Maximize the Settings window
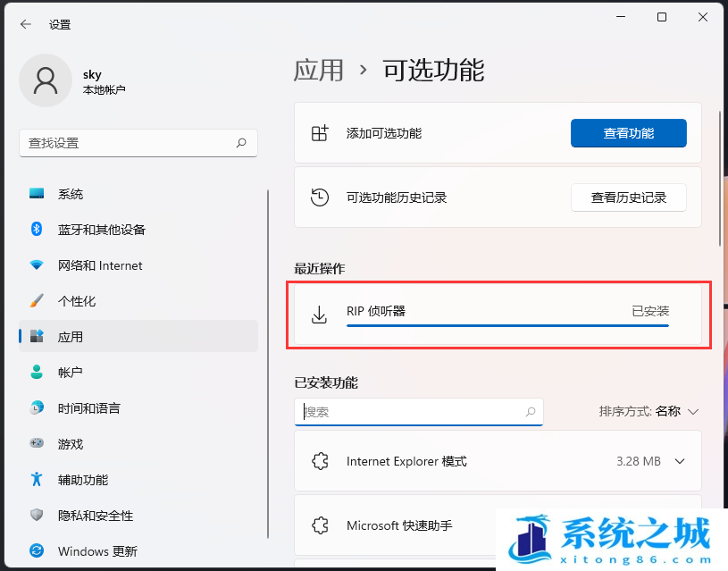Viewport: 728px width, 571px height. 662,17
